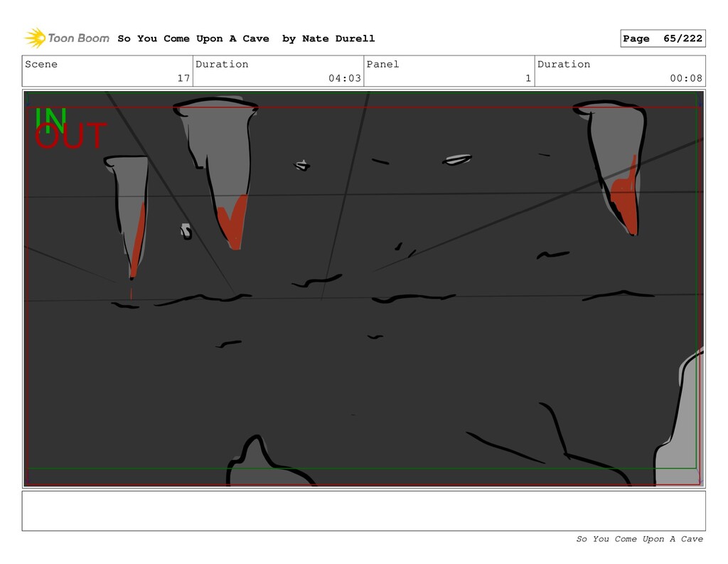Select the scene number '17'

point(183,78)
